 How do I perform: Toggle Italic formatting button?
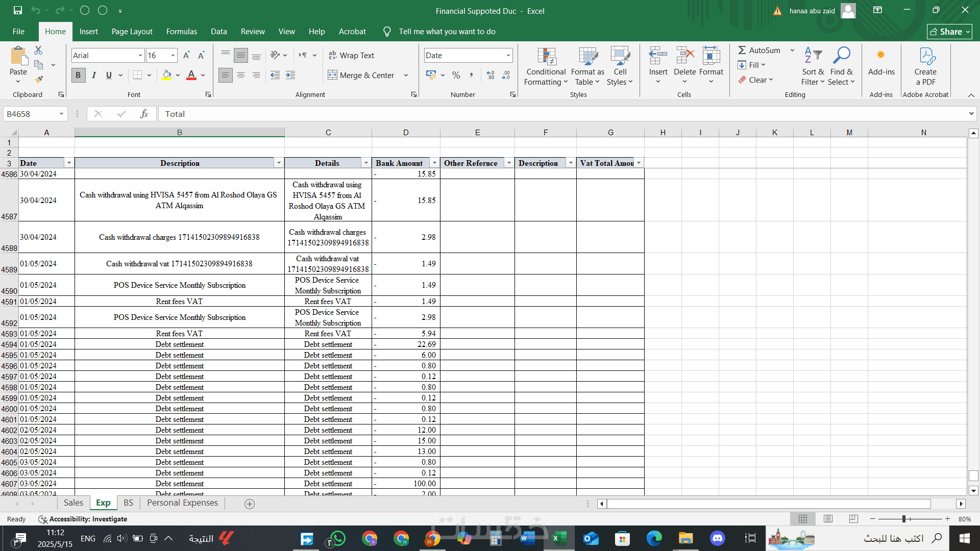94,75
